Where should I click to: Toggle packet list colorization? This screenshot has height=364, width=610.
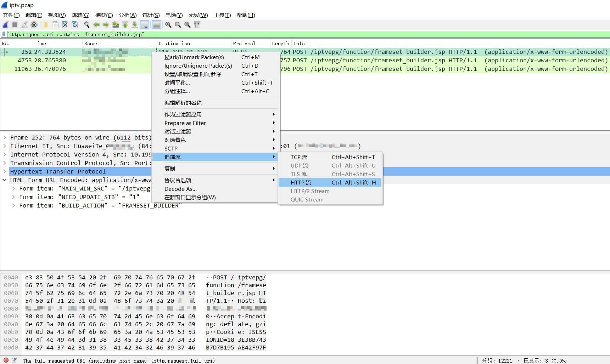156,25
